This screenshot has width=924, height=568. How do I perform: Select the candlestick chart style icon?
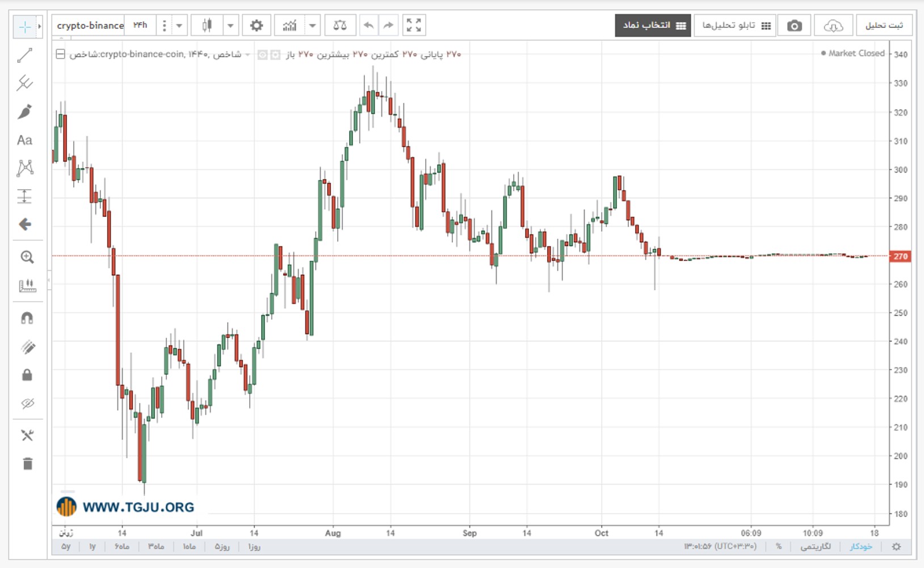(x=207, y=25)
